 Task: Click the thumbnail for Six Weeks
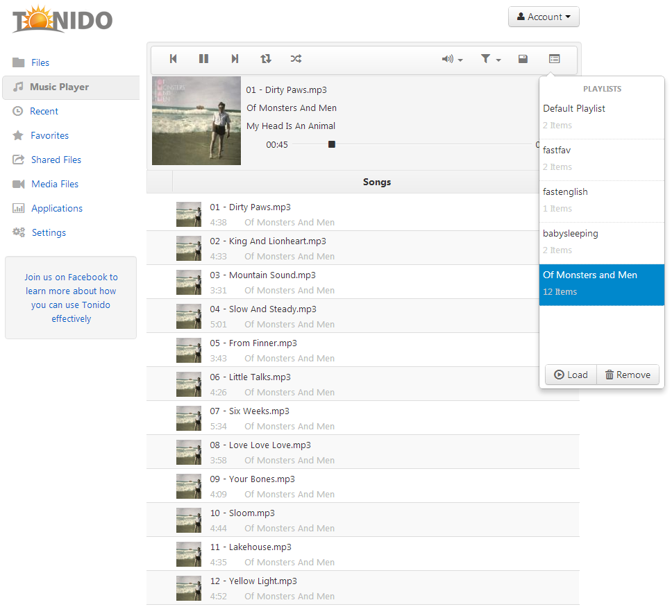point(189,418)
